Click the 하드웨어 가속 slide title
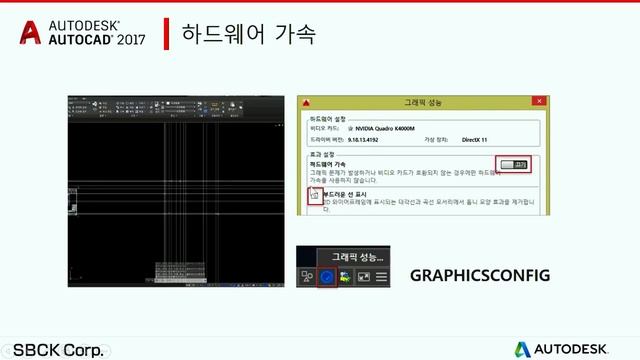 (x=249, y=33)
